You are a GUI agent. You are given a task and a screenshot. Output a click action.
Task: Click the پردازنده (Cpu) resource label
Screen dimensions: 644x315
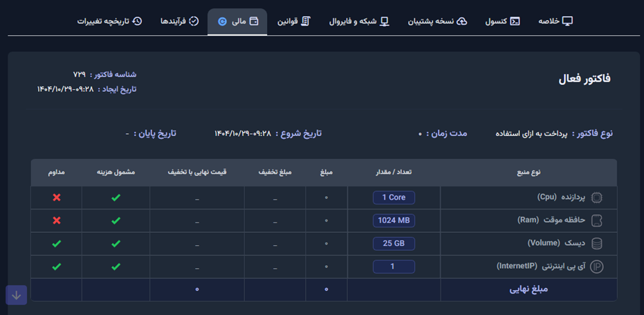click(x=562, y=198)
